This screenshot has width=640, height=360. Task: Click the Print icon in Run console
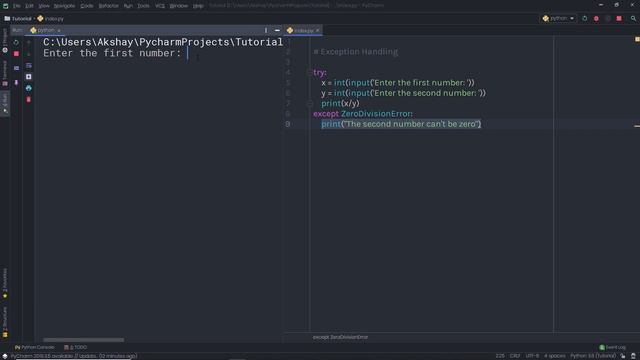click(29, 88)
